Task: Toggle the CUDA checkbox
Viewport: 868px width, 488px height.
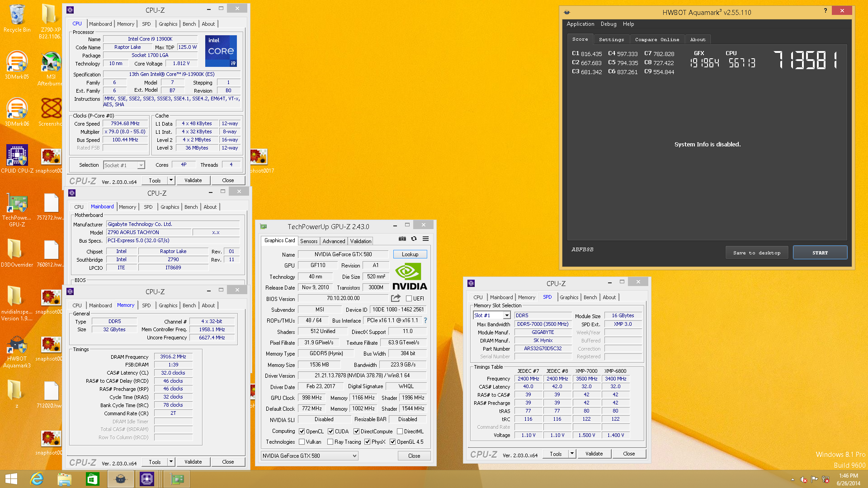Action: [x=330, y=432]
